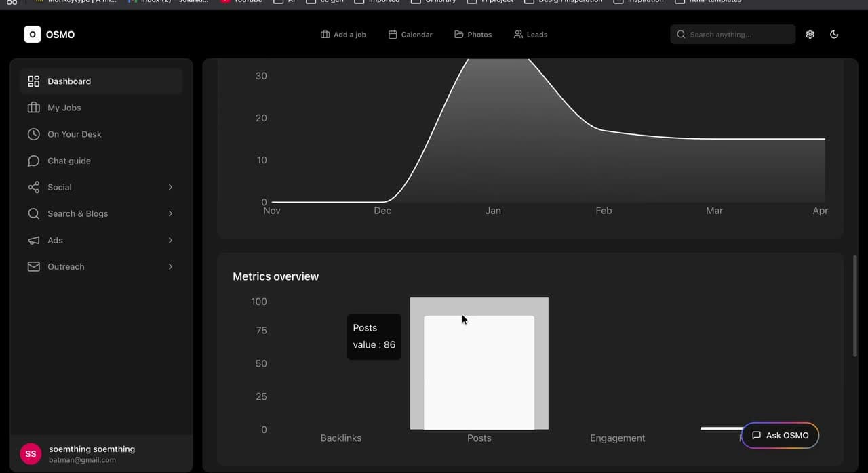Click the Metrics overview heading
The height and width of the screenshot is (473, 868).
[275, 276]
